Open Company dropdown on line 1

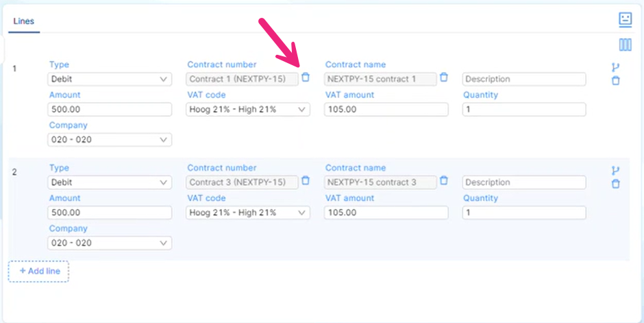pos(110,140)
